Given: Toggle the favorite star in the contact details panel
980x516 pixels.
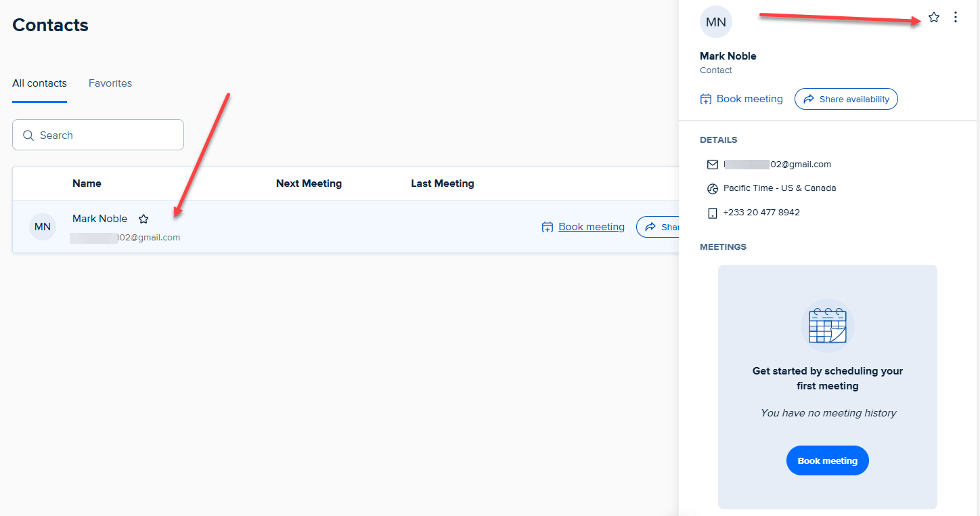Looking at the screenshot, I should tap(934, 18).
